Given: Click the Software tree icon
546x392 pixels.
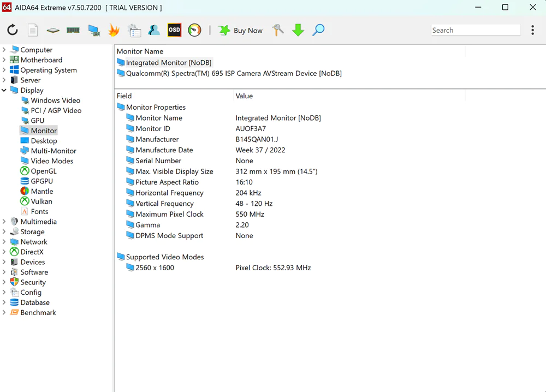Looking at the screenshot, I should point(14,272).
